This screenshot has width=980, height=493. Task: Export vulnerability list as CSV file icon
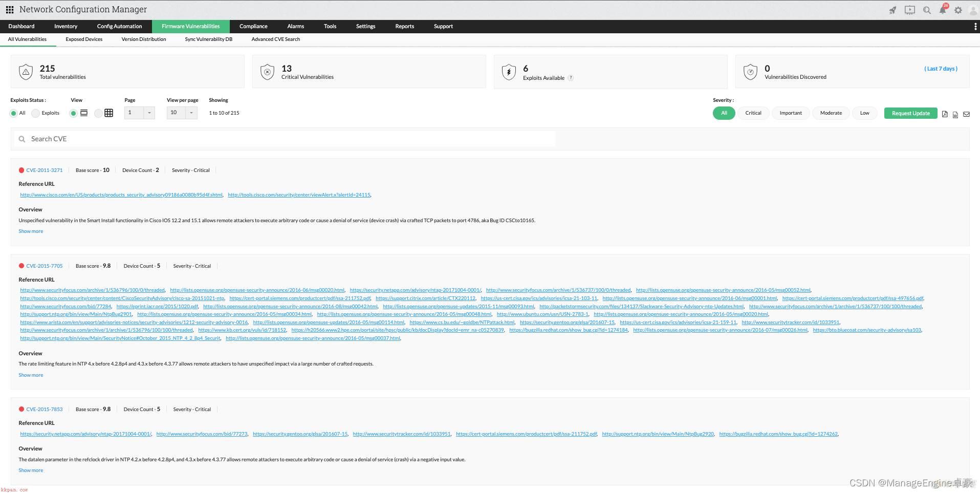point(955,115)
